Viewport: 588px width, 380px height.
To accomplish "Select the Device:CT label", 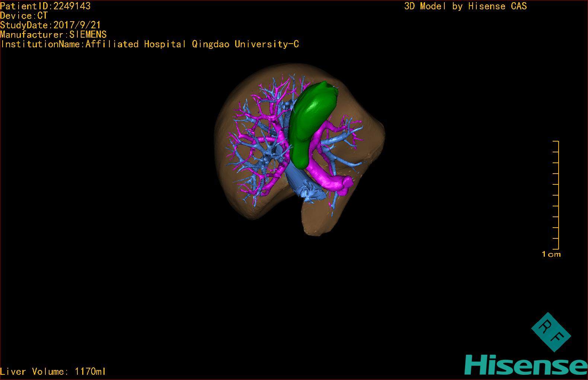I will click(x=24, y=16).
